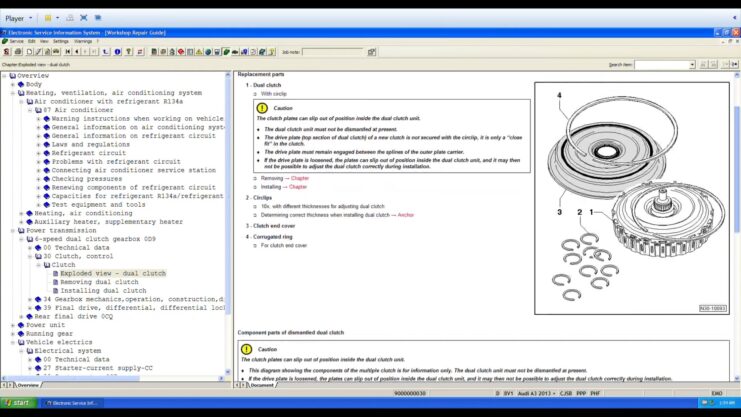Click the first-page navigation arrow in toolbar

(67, 50)
